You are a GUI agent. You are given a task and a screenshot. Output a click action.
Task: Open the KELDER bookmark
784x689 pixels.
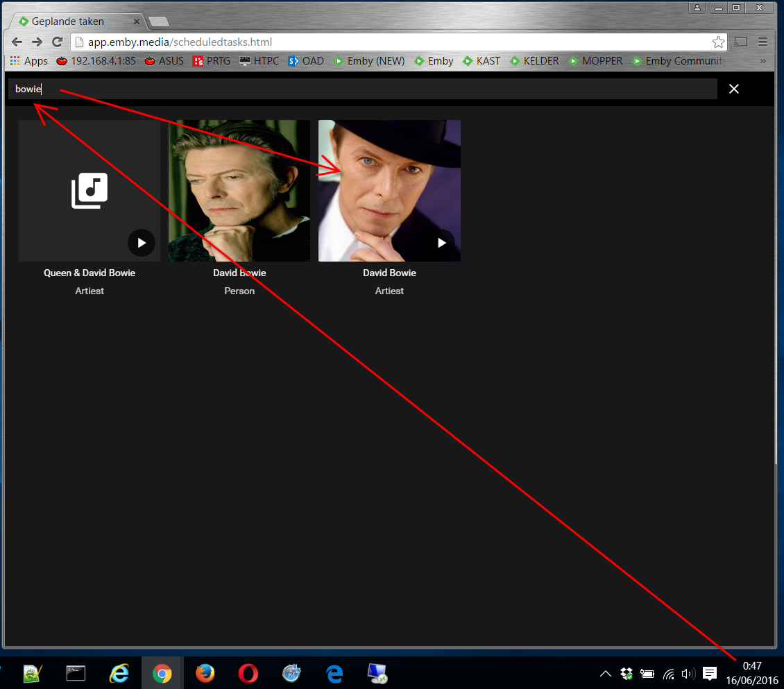[534, 61]
